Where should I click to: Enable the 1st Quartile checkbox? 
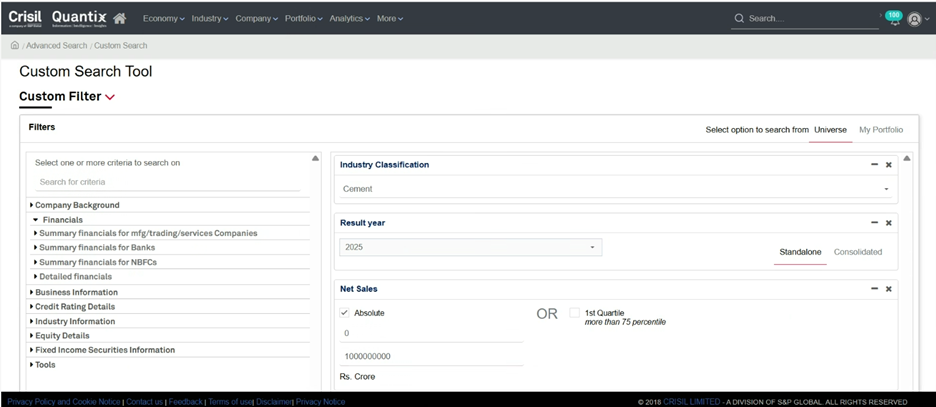click(x=574, y=313)
